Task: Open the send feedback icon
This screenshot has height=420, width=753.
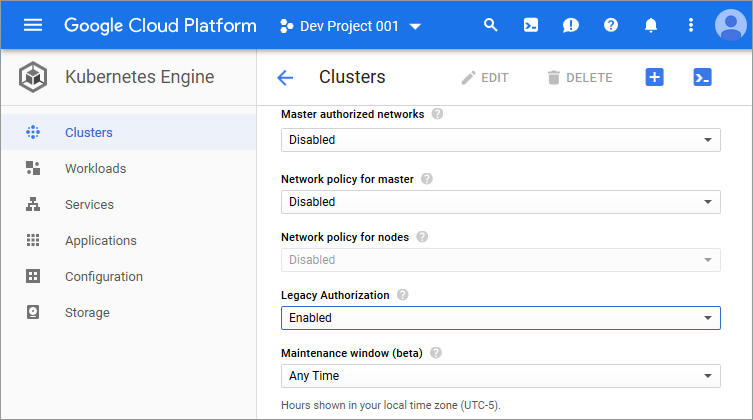Action: pos(571,25)
